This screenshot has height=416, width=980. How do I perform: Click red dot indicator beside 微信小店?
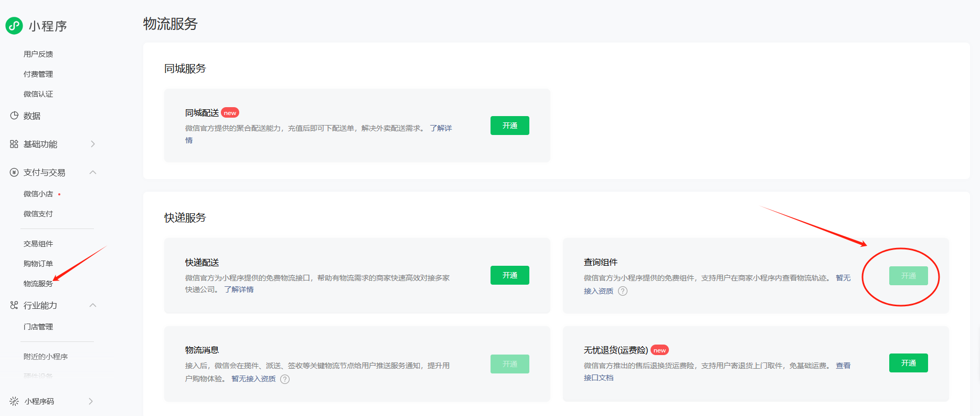coord(59,194)
